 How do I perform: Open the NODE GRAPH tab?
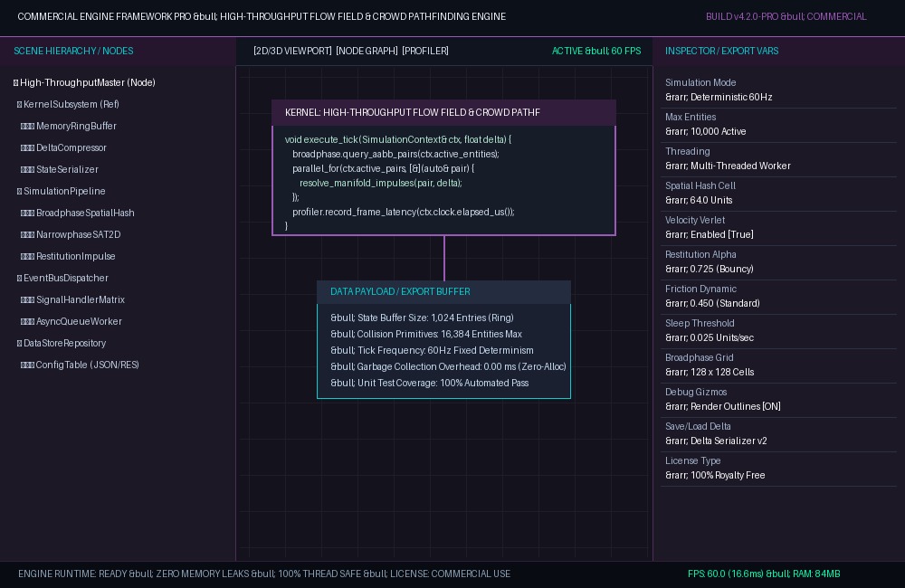[x=367, y=51]
